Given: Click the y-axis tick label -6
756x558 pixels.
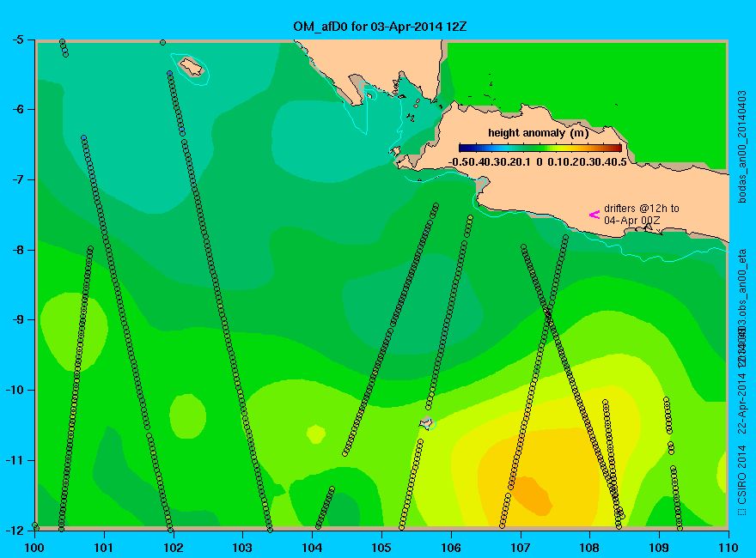Looking at the screenshot, I should coord(17,109).
